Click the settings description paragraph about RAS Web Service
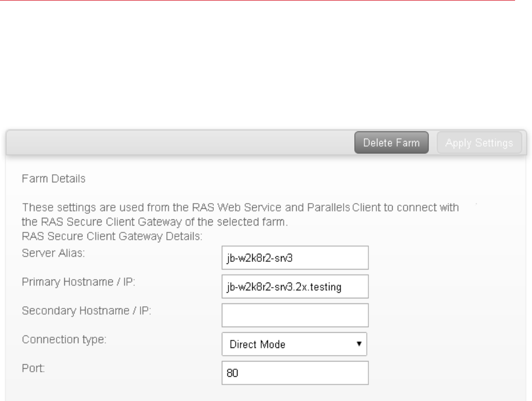The height and width of the screenshot is (401, 532). point(240,213)
